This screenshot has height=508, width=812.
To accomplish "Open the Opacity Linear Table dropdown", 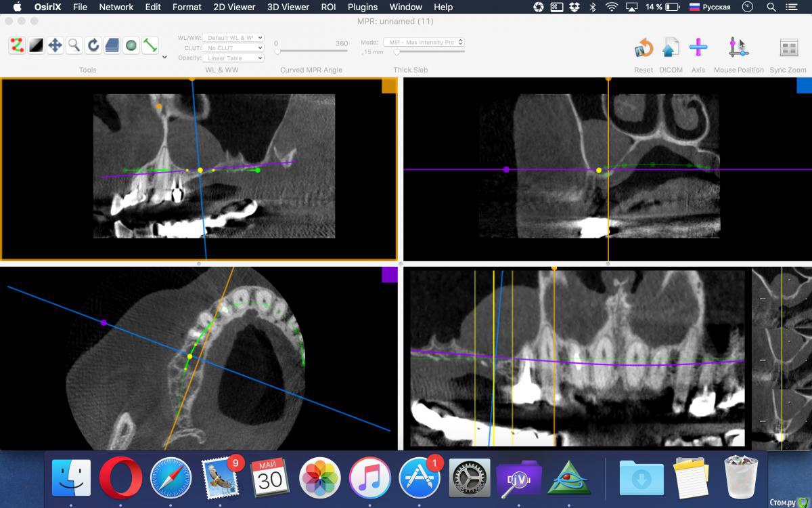I will pyautogui.click(x=234, y=58).
